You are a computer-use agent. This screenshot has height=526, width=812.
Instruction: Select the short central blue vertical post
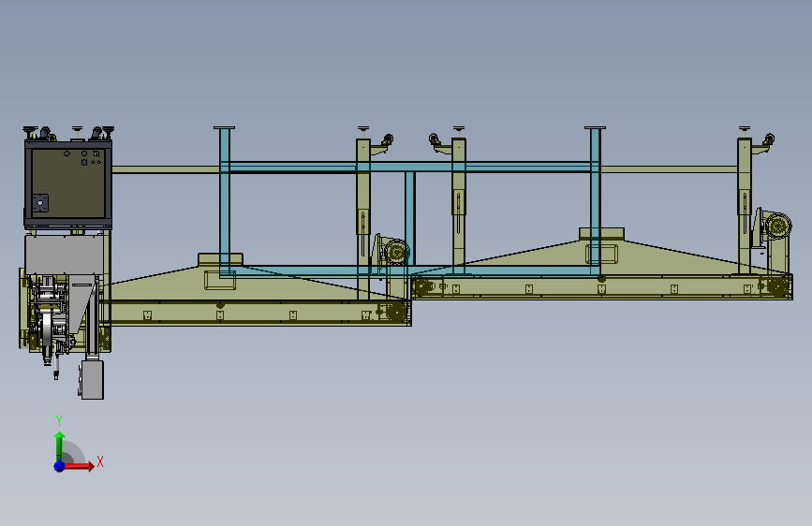click(409, 218)
